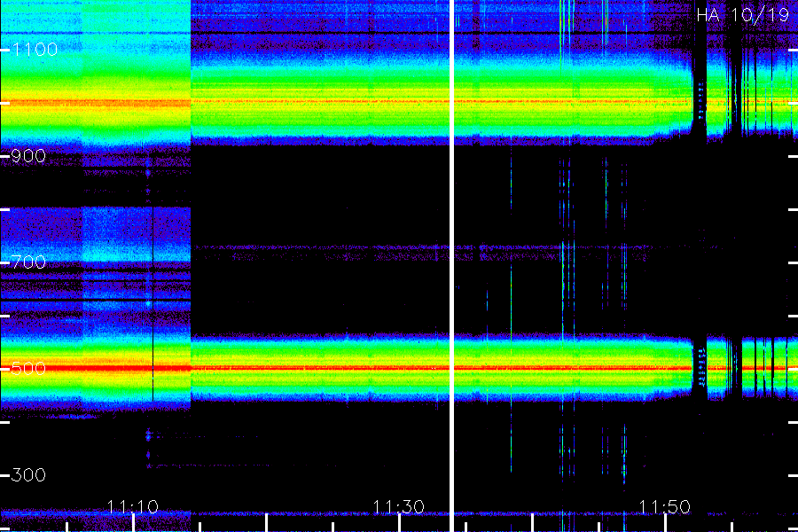Click the 900 frequency axis label
This screenshot has width=798, height=532.
click(28, 156)
